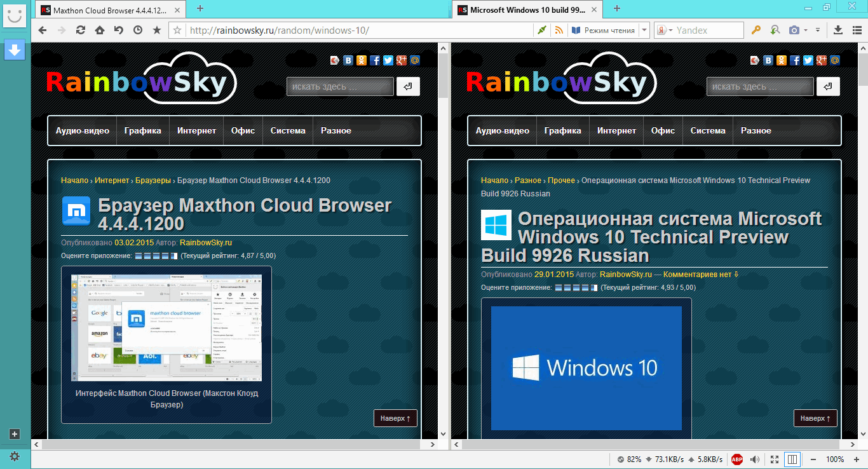868x469 pixels.
Task: Open Система menu on Maxthon page
Action: point(288,130)
